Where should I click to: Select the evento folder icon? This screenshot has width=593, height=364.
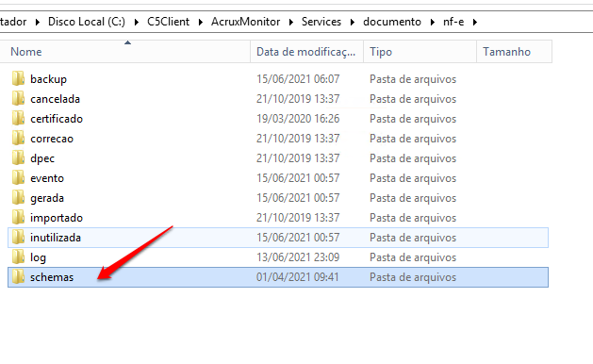pos(18,178)
